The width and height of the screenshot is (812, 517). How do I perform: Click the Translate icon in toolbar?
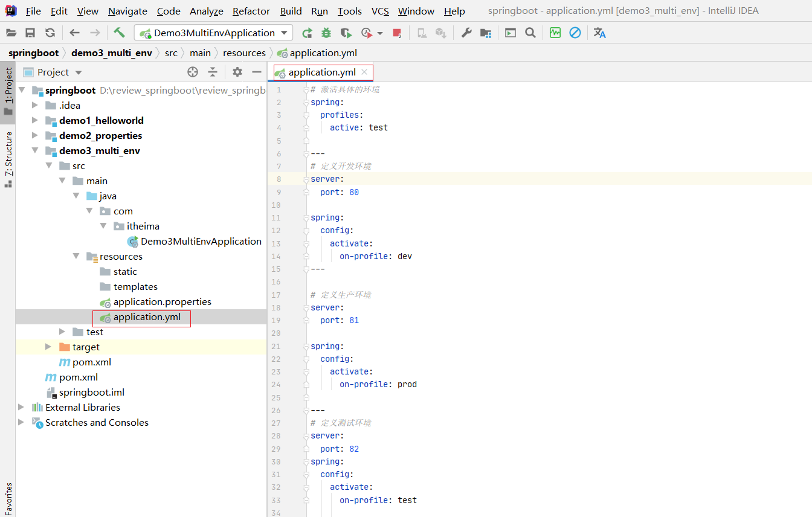click(x=599, y=33)
